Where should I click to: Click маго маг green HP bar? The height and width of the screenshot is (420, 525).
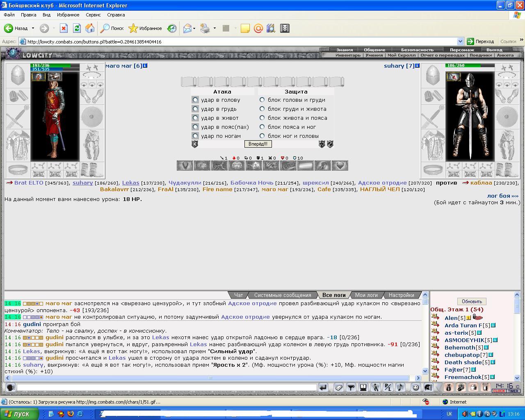(55, 65)
